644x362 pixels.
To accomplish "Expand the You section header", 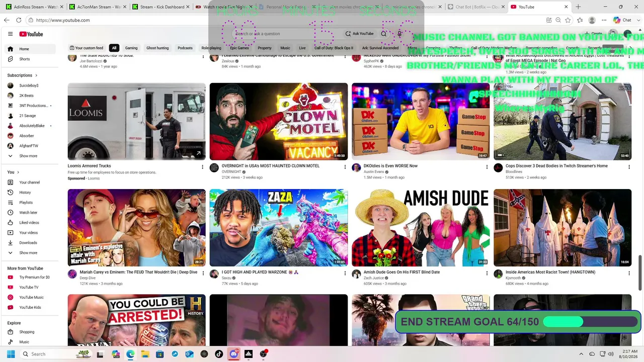I will point(13,172).
